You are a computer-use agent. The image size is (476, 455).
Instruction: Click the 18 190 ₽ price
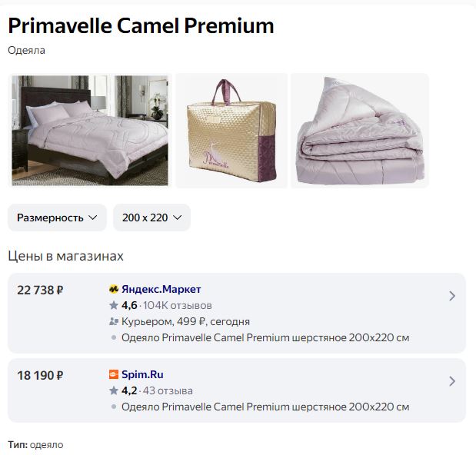40,375
